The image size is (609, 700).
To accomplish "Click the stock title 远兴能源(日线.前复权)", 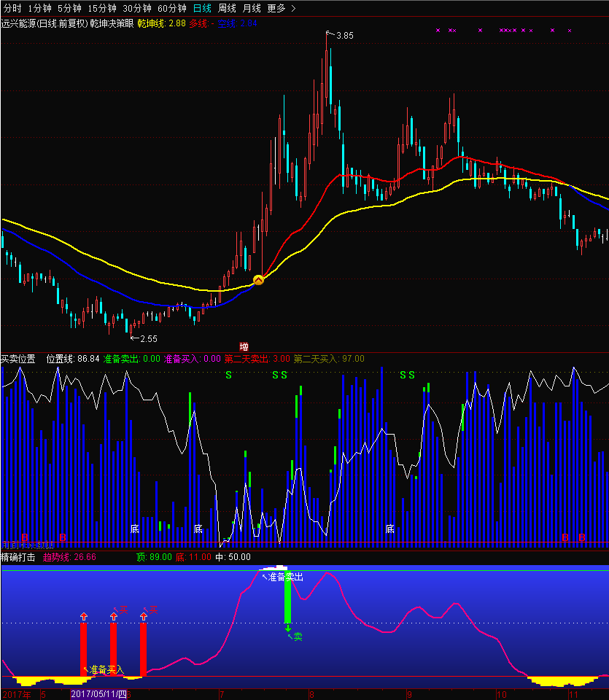I will (44, 23).
